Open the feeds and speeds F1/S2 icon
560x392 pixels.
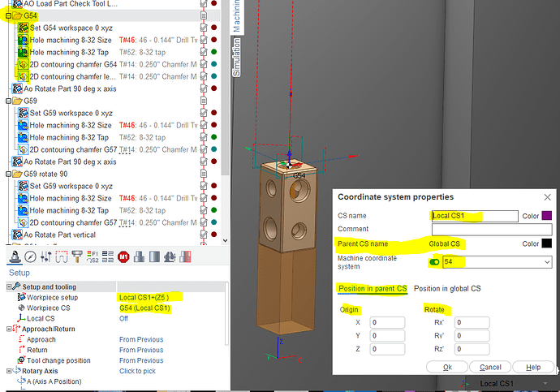(92, 258)
